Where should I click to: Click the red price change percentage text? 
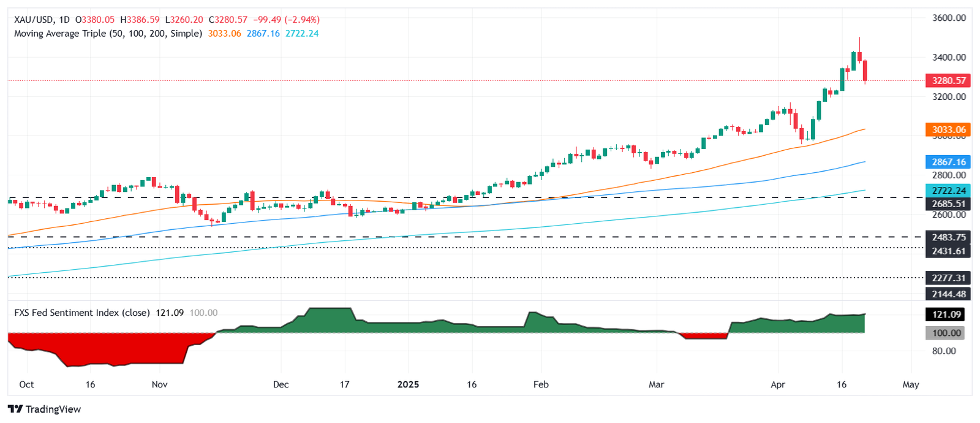coord(301,20)
